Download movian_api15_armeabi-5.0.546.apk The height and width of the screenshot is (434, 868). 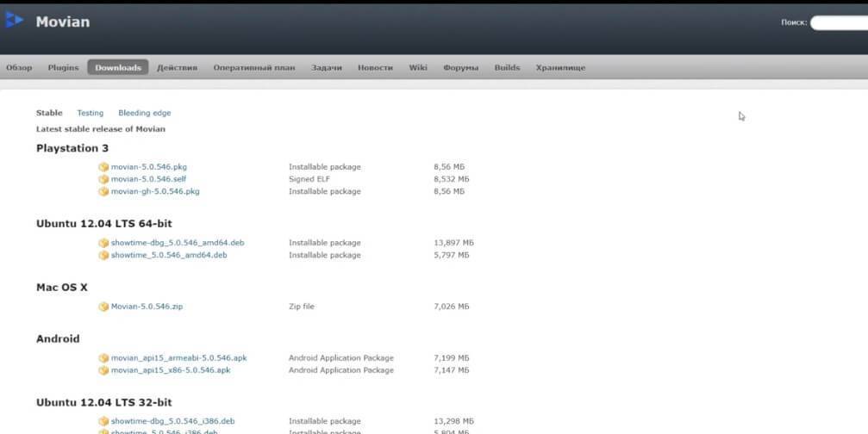178,357
